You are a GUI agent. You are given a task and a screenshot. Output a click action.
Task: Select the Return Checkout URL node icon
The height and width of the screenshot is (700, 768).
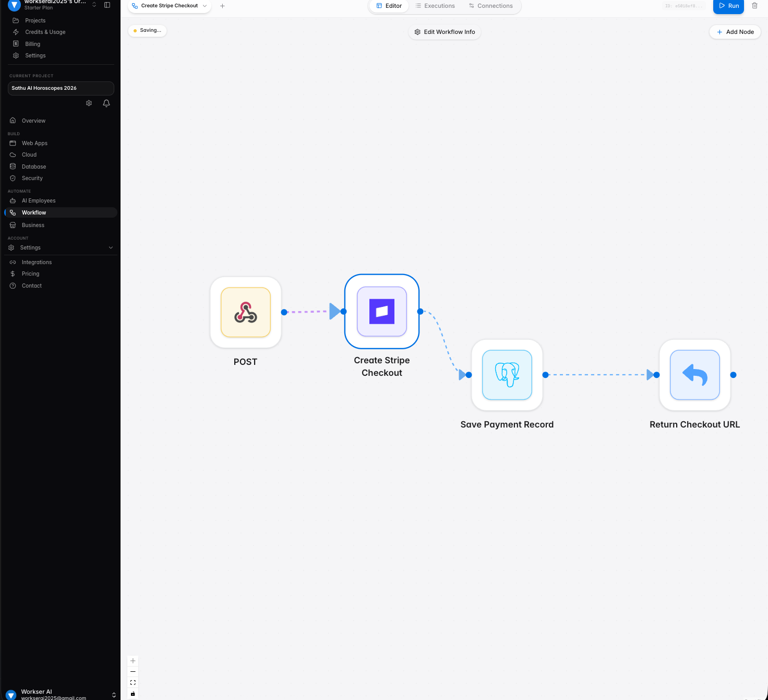coord(695,375)
